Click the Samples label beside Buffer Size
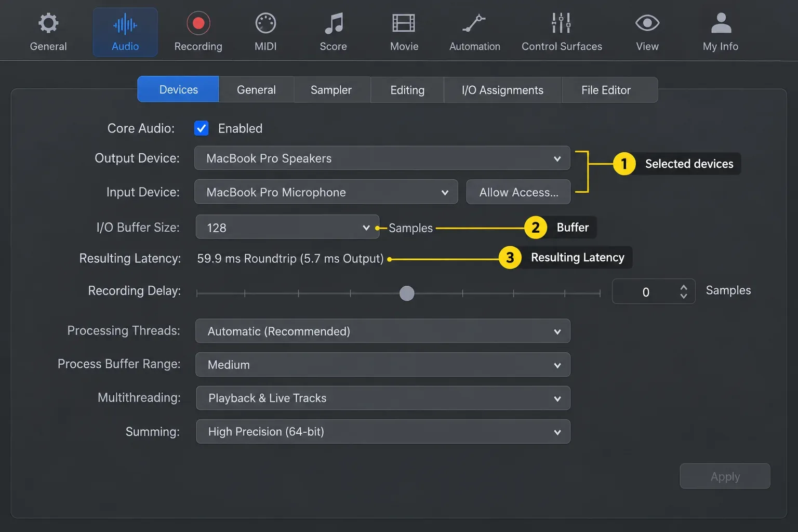Viewport: 798px width, 532px height. click(410, 228)
